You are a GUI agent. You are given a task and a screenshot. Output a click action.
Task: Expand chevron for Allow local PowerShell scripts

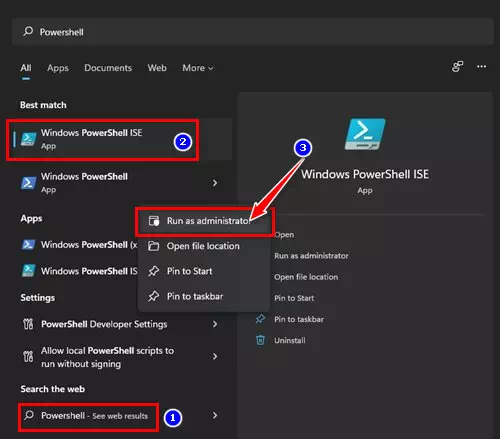tap(215, 357)
